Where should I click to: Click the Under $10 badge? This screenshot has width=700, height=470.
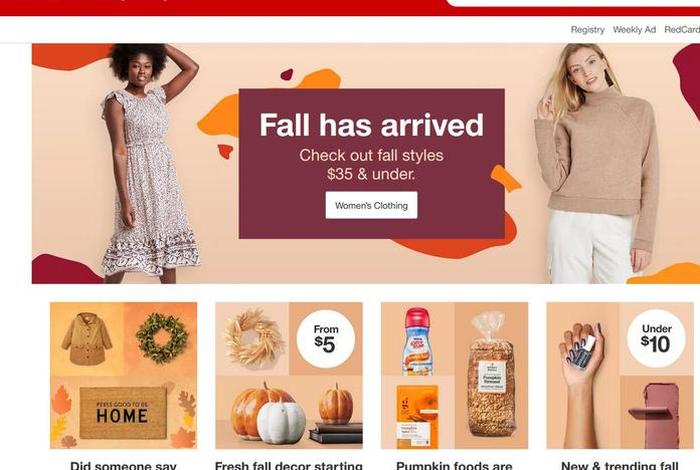(x=656, y=338)
